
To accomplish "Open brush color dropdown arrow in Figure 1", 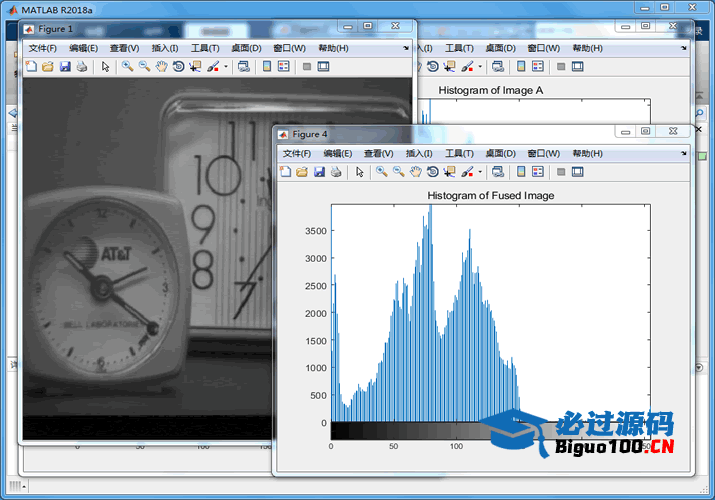I will pyautogui.click(x=226, y=67).
